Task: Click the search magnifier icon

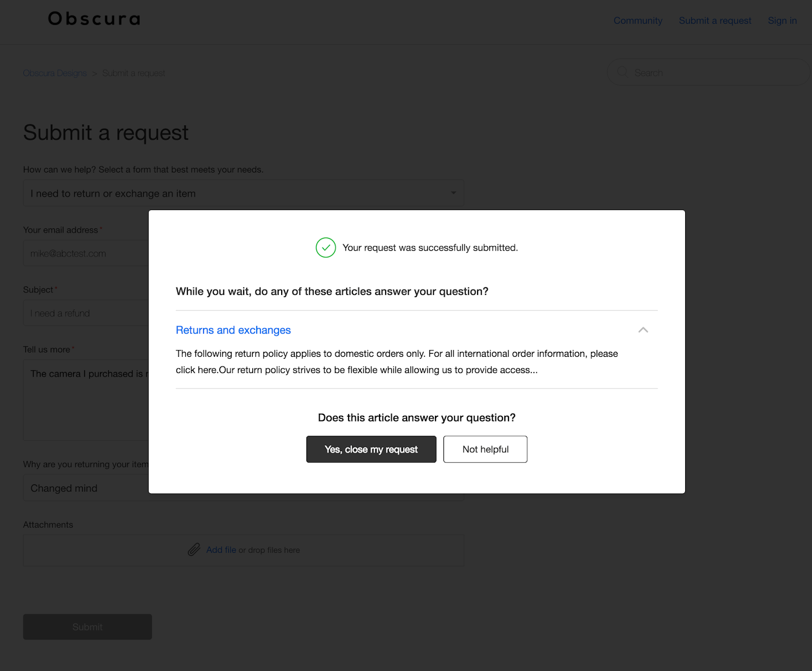Action: point(622,72)
